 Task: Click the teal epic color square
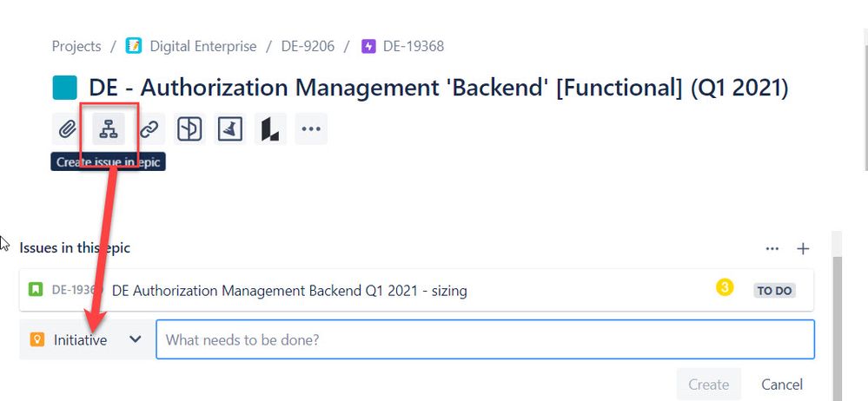click(x=65, y=88)
